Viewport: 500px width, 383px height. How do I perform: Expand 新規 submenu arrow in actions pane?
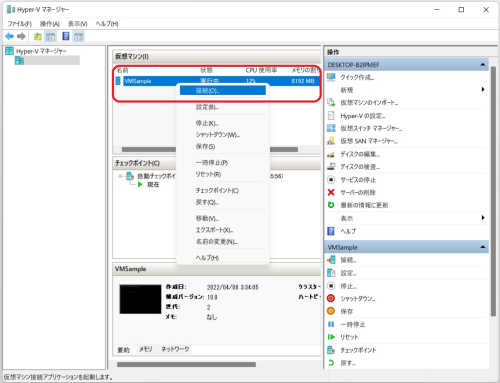pos(483,89)
